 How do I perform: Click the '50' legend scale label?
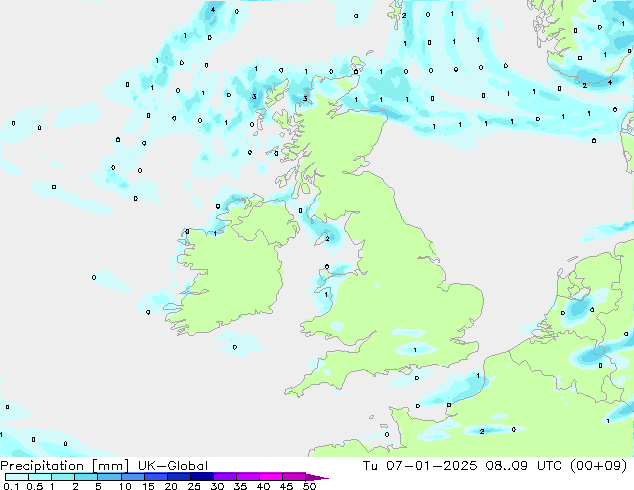pyautogui.click(x=309, y=486)
